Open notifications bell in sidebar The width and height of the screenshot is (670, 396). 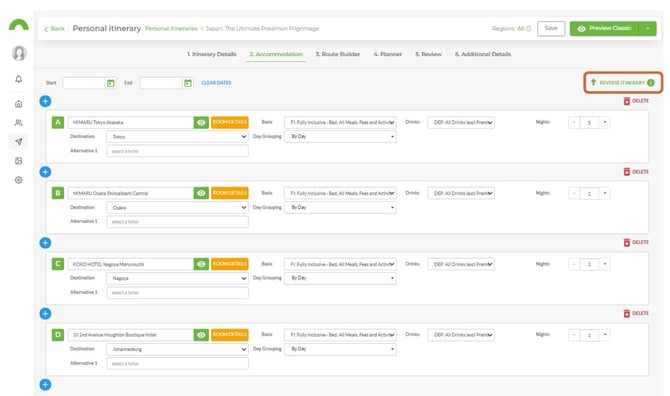tap(18, 79)
